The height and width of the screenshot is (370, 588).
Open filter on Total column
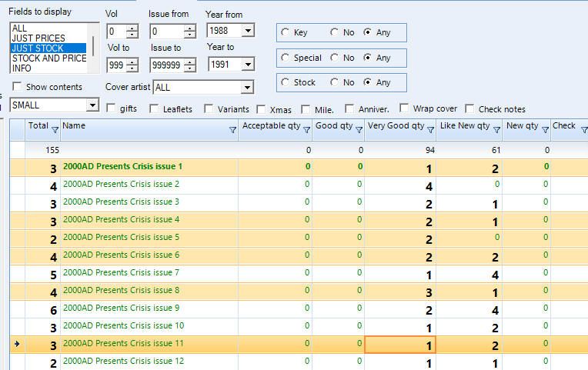tap(55, 130)
